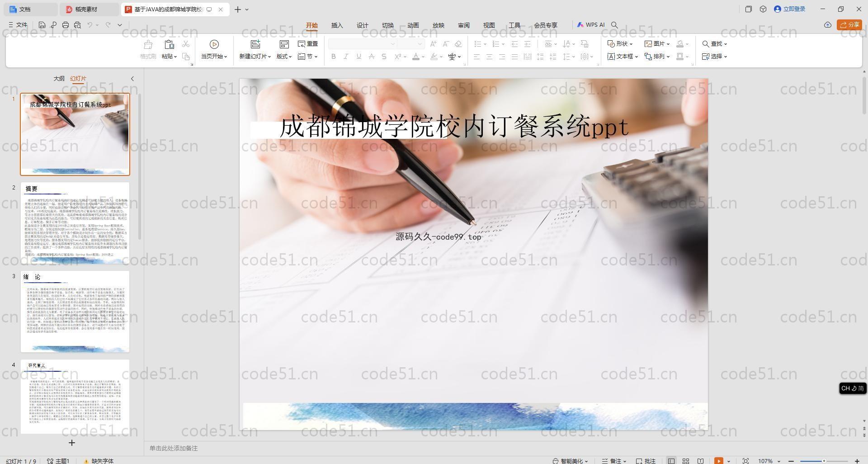Click the slide Layout (版式) icon
The width and height of the screenshot is (868, 464).
pos(284,44)
